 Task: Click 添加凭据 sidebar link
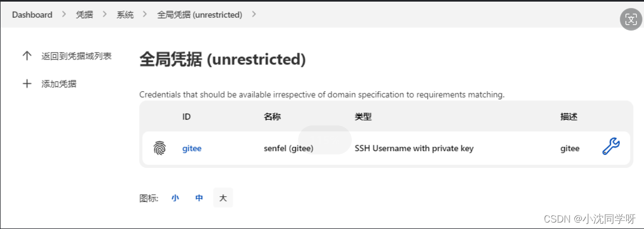coord(59,84)
